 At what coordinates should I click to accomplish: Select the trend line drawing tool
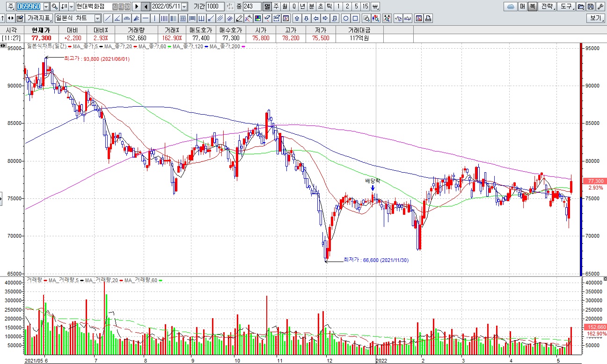(108, 18)
